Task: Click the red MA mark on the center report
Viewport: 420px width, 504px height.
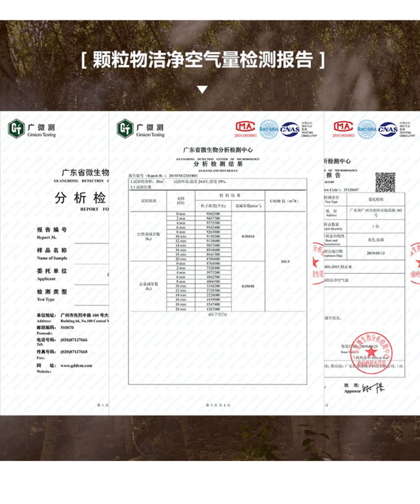Action: pos(245,129)
